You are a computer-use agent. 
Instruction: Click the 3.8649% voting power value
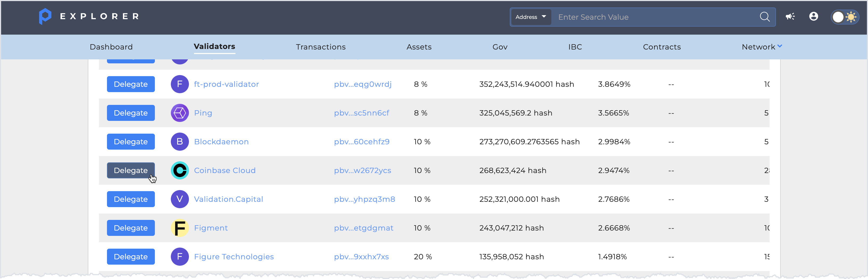pos(614,84)
